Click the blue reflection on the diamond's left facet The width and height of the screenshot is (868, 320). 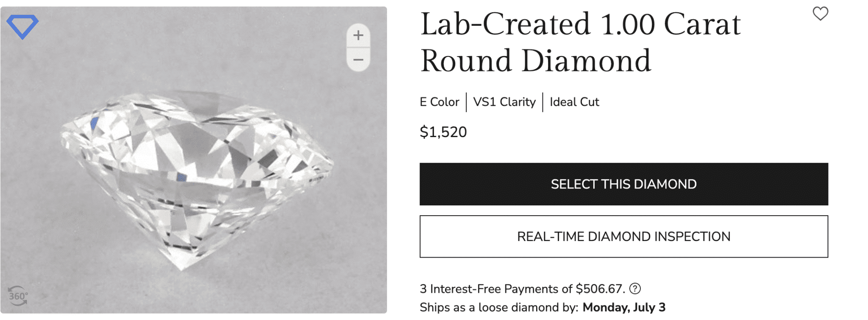click(x=94, y=124)
